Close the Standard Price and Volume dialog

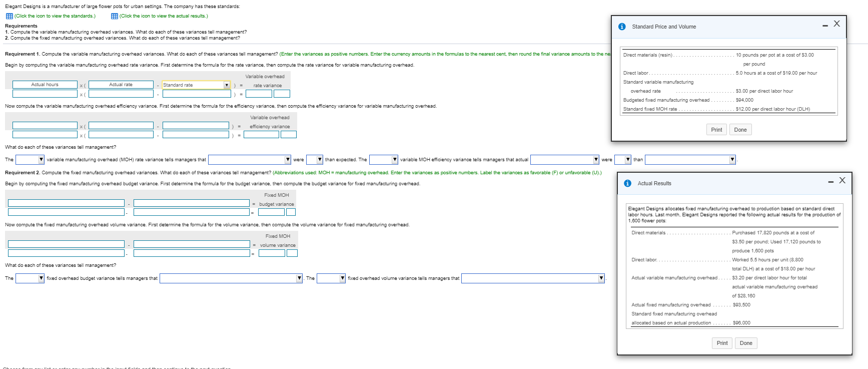pos(836,24)
